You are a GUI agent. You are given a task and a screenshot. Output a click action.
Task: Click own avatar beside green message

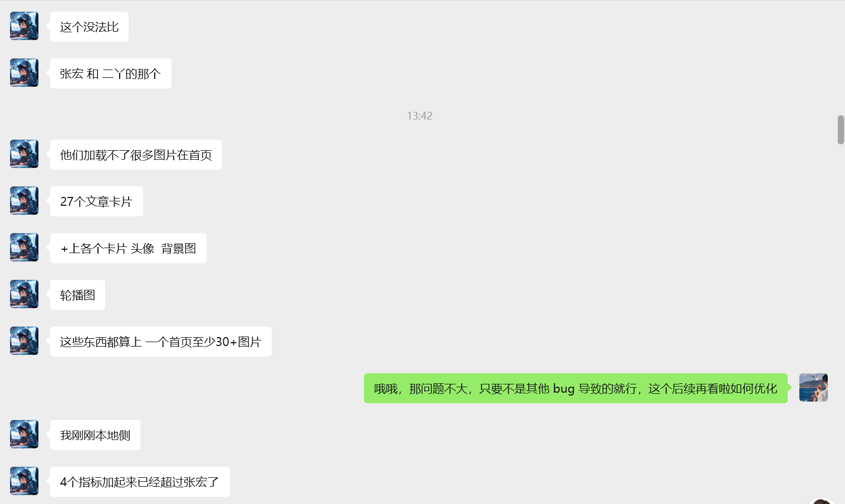pos(813,388)
